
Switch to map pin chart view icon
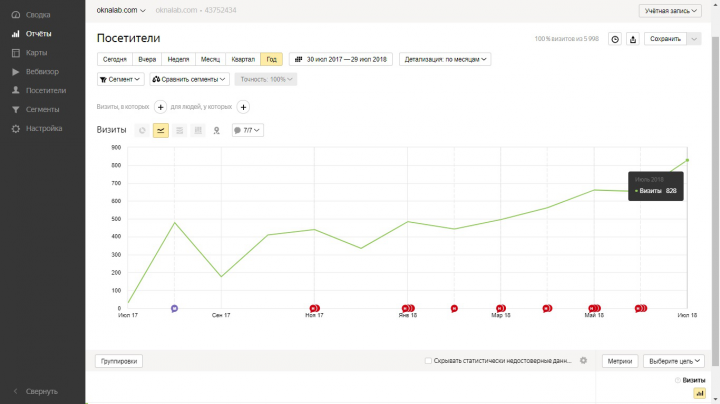(x=216, y=130)
